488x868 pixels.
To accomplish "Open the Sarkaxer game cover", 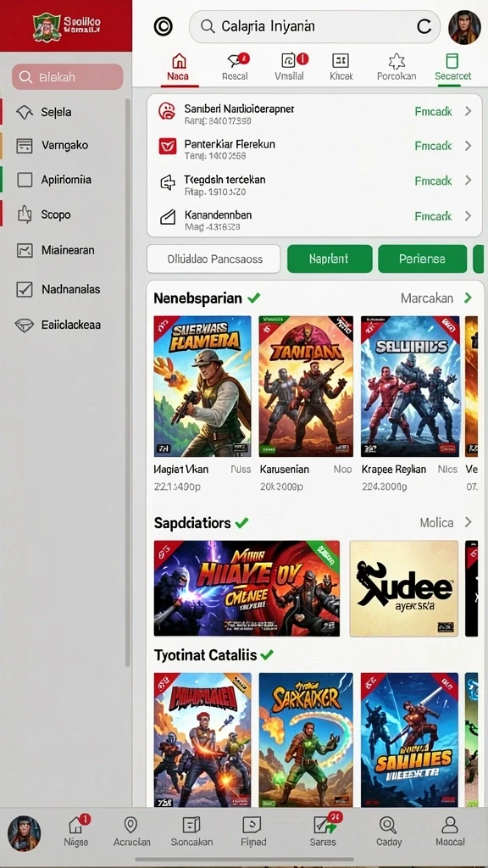I will coord(305,739).
